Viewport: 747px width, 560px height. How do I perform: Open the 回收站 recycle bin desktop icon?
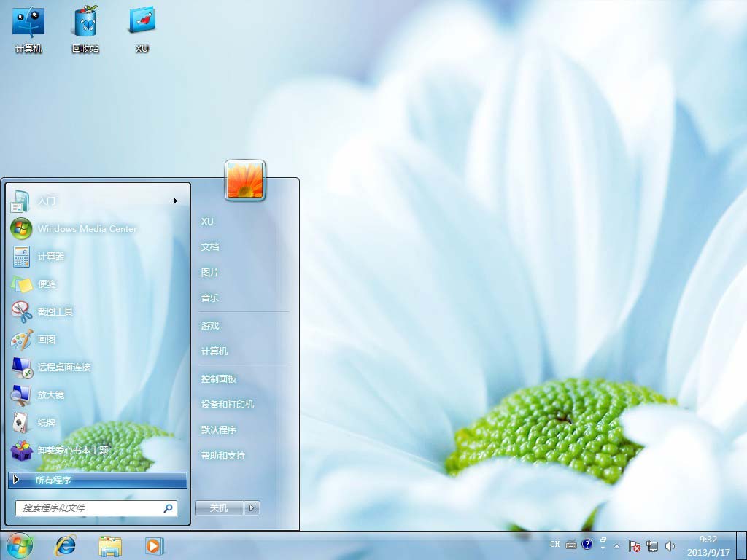coord(85,29)
